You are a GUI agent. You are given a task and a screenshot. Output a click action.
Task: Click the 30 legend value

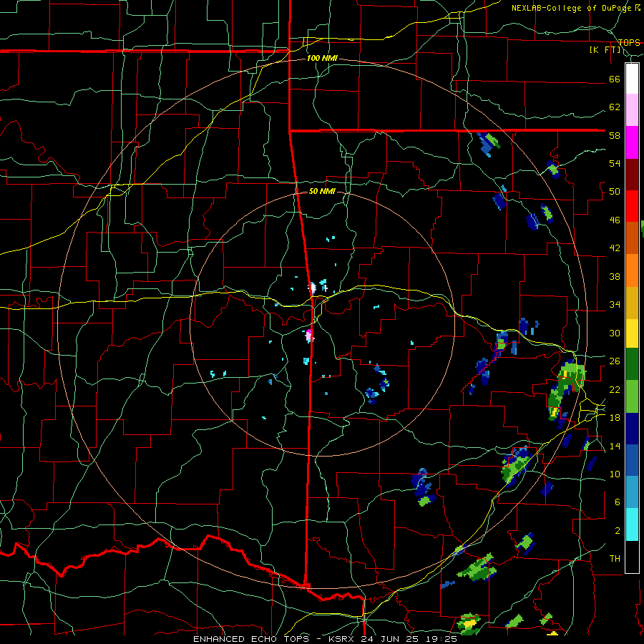(615, 333)
